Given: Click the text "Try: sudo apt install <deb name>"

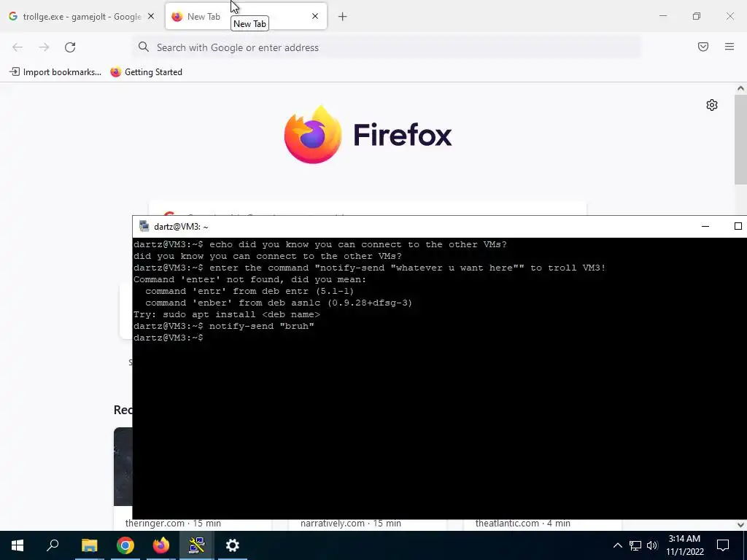Looking at the screenshot, I should pyautogui.click(x=227, y=314).
